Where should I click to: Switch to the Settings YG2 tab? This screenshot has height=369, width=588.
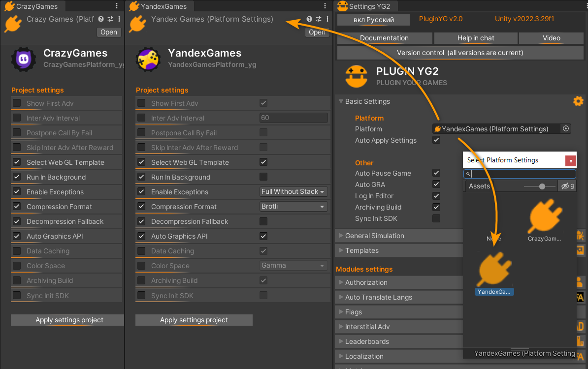point(365,6)
